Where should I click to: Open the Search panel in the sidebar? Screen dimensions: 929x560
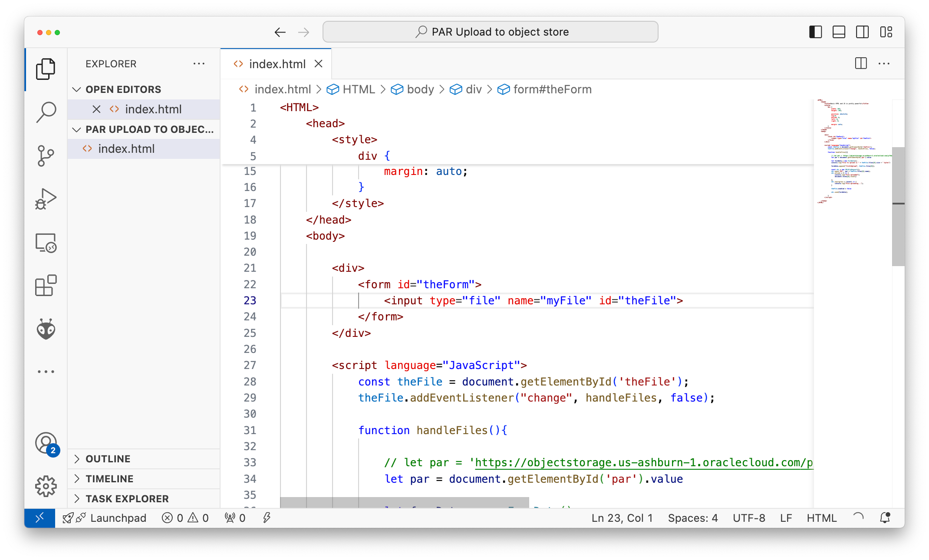pyautogui.click(x=46, y=112)
